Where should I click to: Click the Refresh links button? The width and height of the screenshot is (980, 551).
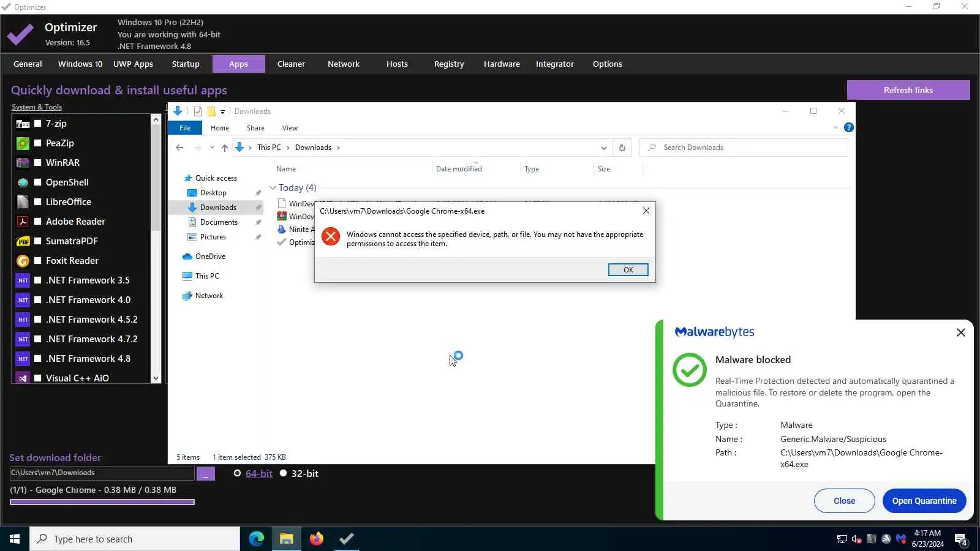908,90
